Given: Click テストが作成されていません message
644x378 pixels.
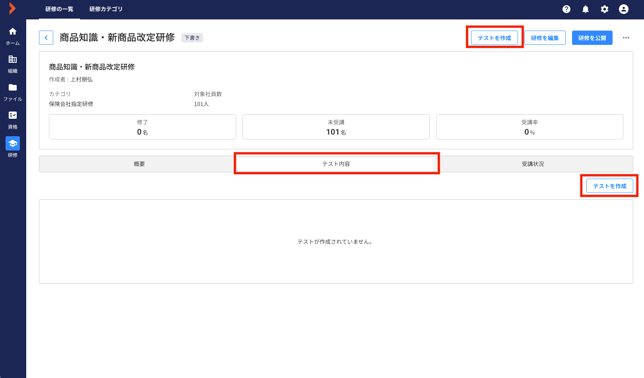Looking at the screenshot, I should pyautogui.click(x=335, y=242).
